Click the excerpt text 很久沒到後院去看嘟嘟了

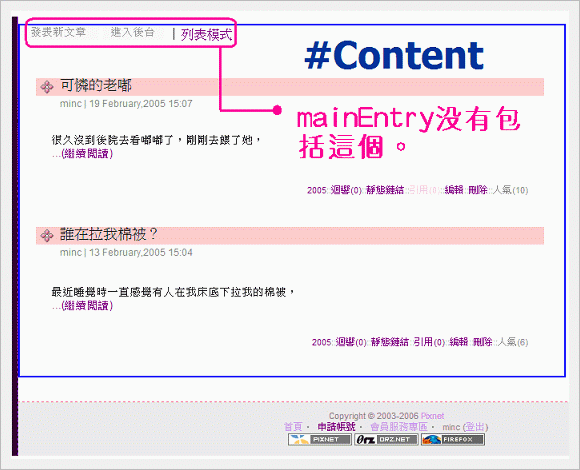click(x=157, y=140)
